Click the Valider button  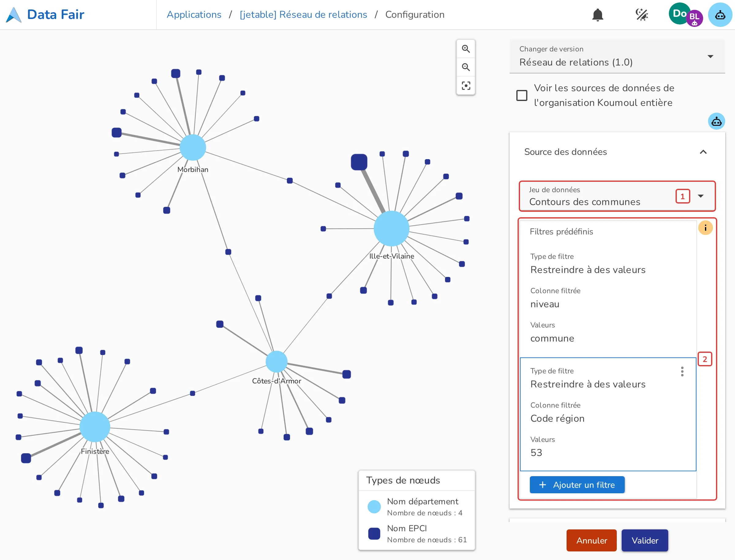pyautogui.click(x=645, y=540)
